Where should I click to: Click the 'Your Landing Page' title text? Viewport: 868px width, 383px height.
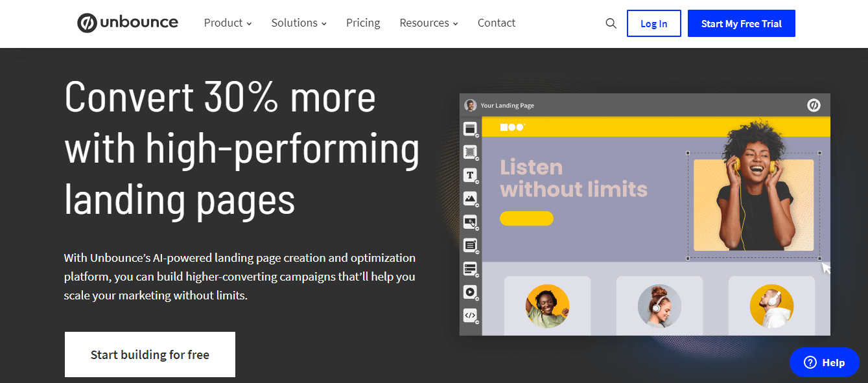coord(507,106)
